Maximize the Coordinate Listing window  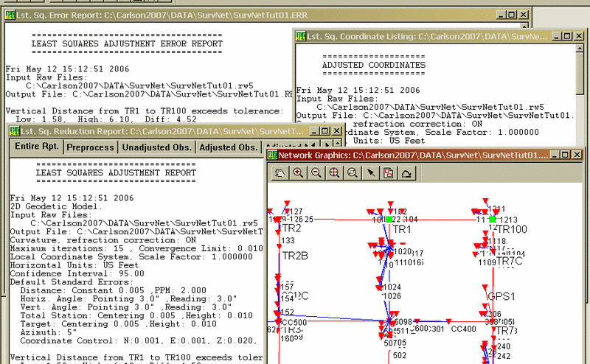(x=567, y=36)
